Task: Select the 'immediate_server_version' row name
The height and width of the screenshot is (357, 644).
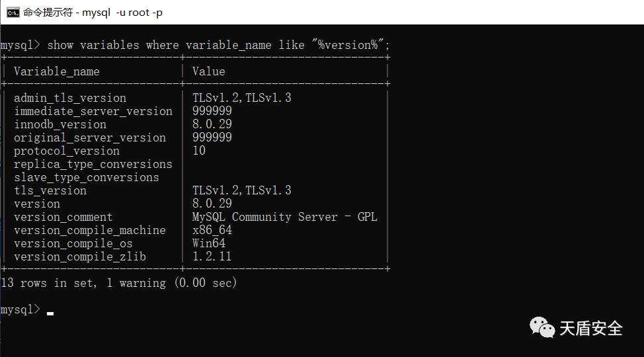Action: pos(93,111)
